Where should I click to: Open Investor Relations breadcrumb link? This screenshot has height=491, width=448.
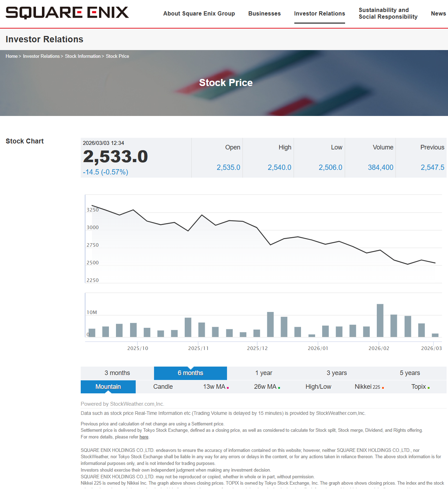pyautogui.click(x=41, y=56)
